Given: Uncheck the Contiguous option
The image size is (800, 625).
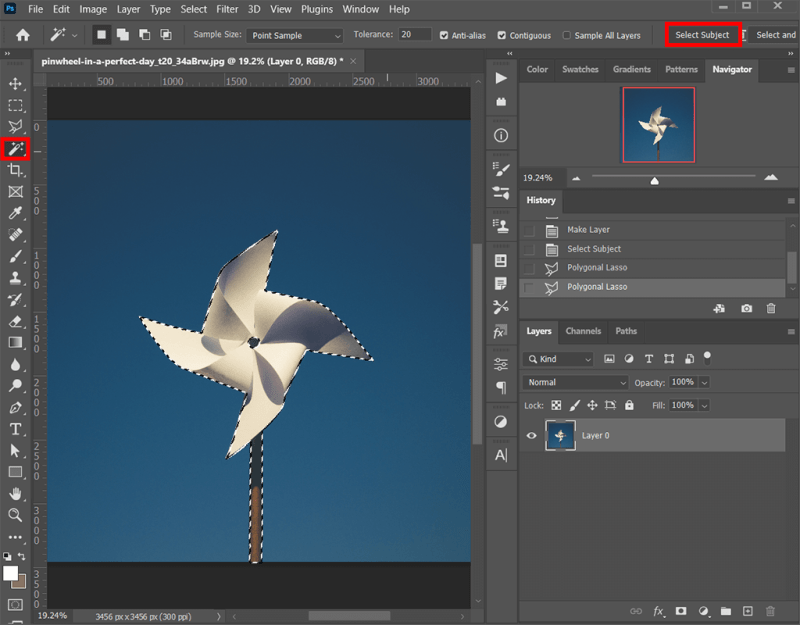Looking at the screenshot, I should (x=502, y=35).
